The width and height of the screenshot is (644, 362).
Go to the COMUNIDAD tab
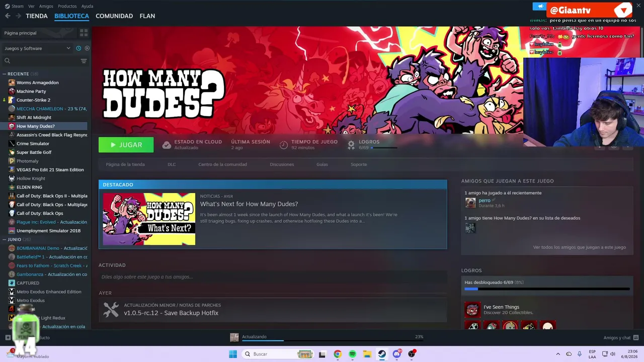tap(114, 16)
